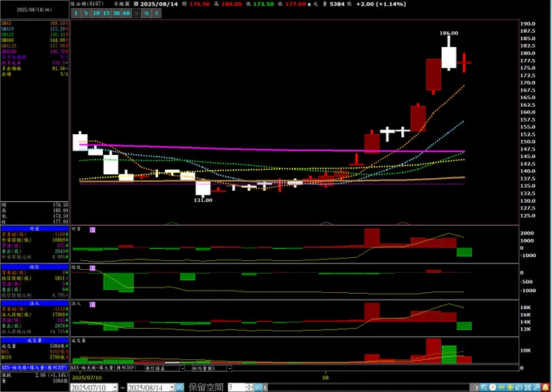Click the yellow minus zoom-out icon

pos(502,388)
